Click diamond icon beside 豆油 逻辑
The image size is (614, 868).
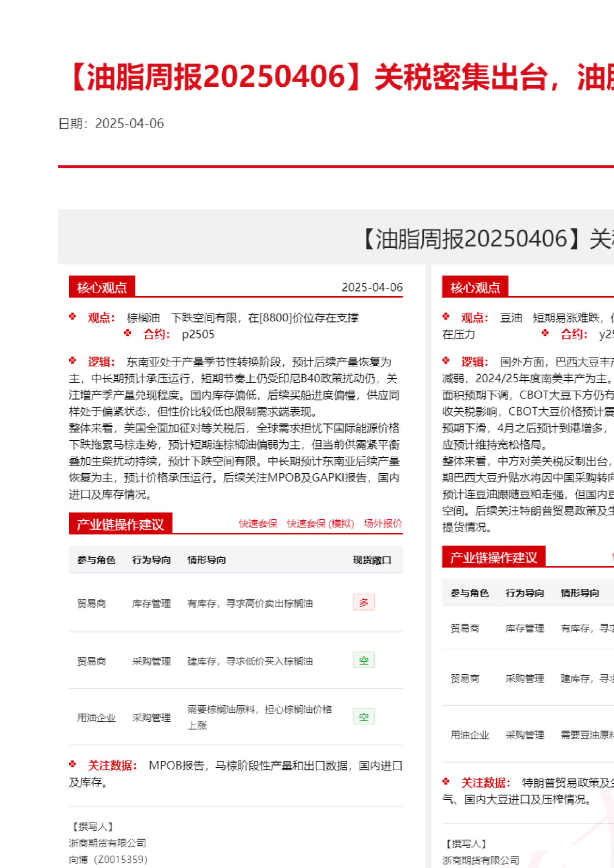446,361
